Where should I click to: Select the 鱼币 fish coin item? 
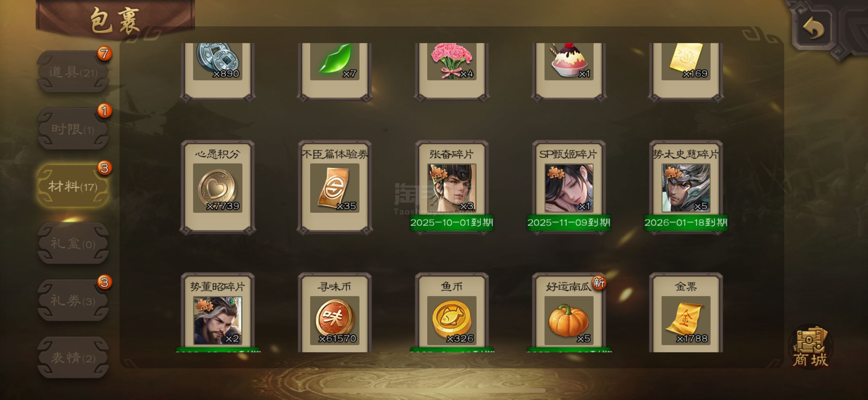point(452,313)
